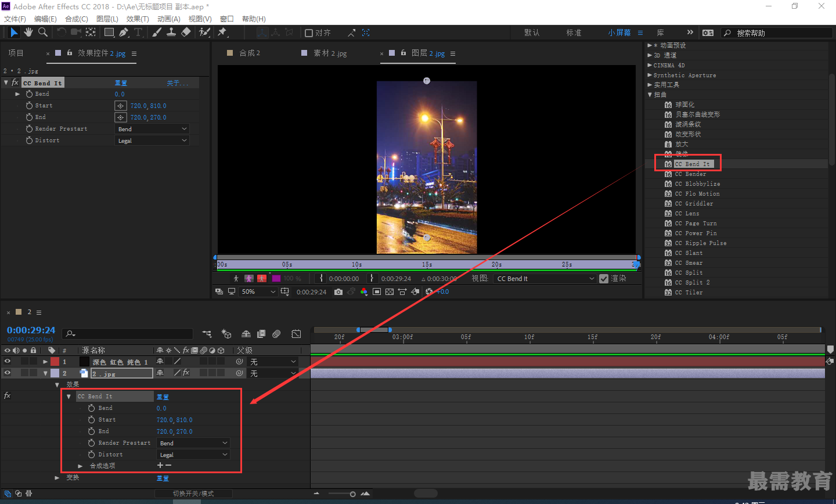Open the 窗口 menu
Image resolution: width=836 pixels, height=504 pixels.
(x=227, y=19)
